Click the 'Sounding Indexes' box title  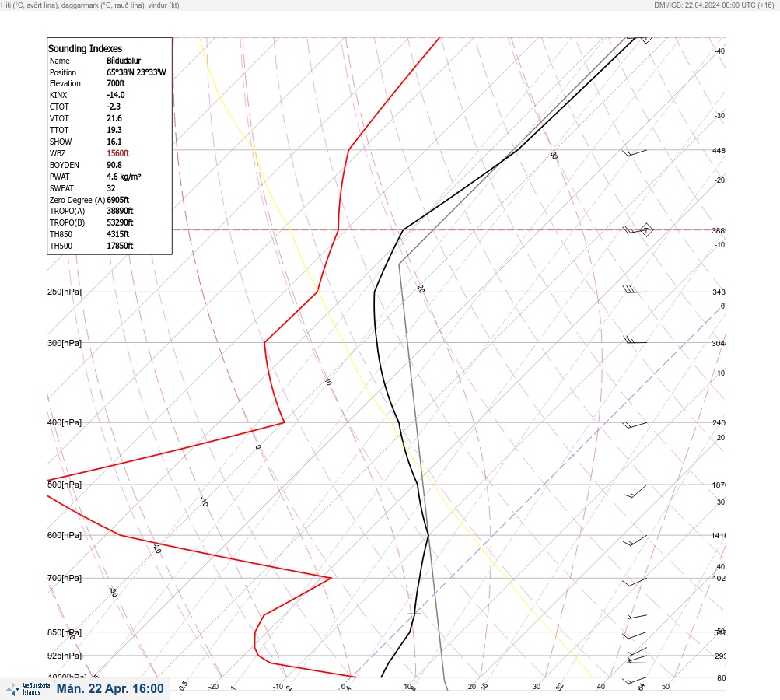85,49
